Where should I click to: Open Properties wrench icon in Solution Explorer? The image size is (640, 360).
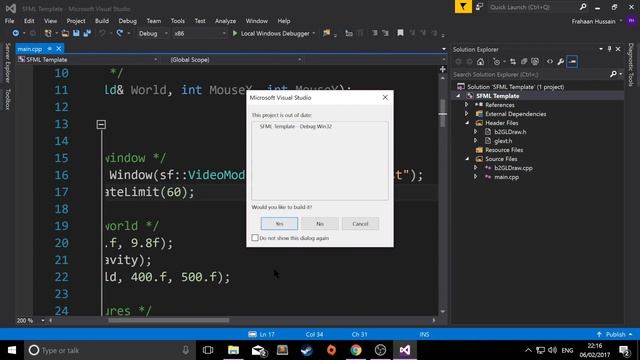pyautogui.click(x=561, y=62)
